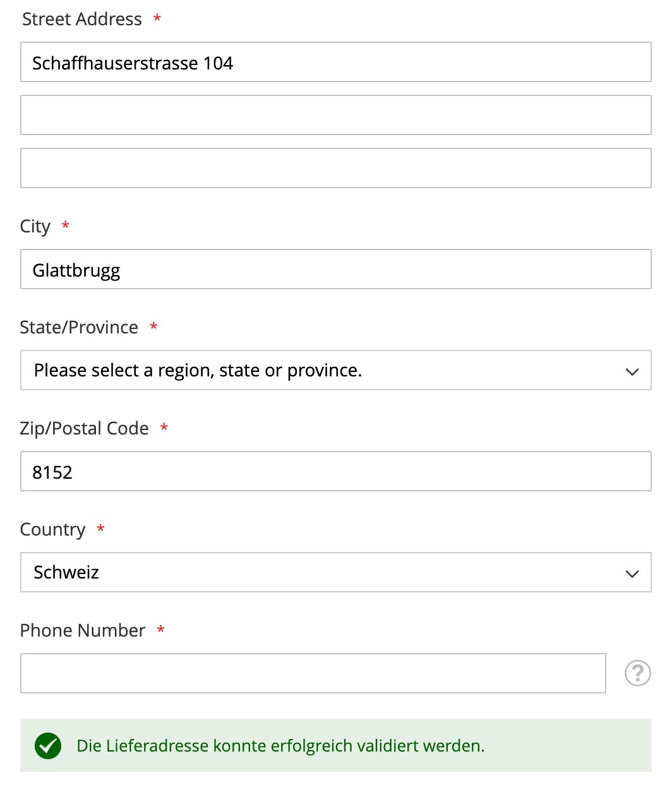Click the Country dropdown chevron arrow
This screenshot has height=792, width=672.
coord(632,573)
